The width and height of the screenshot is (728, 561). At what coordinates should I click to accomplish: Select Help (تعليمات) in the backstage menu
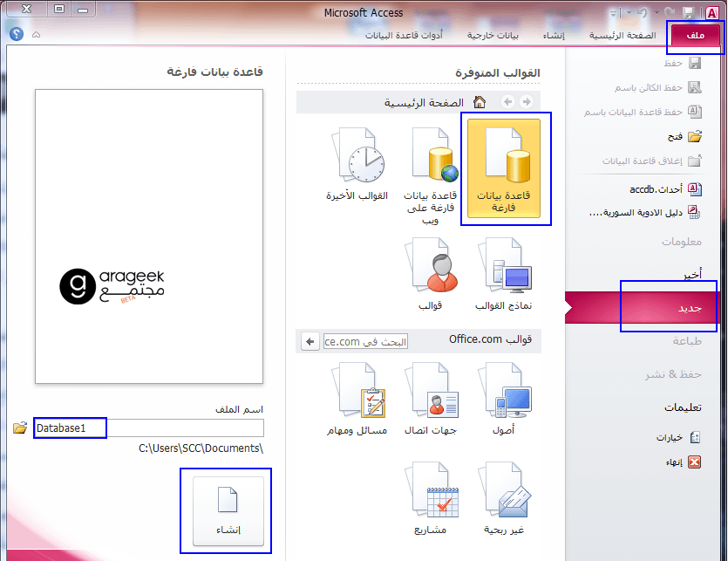(683, 407)
